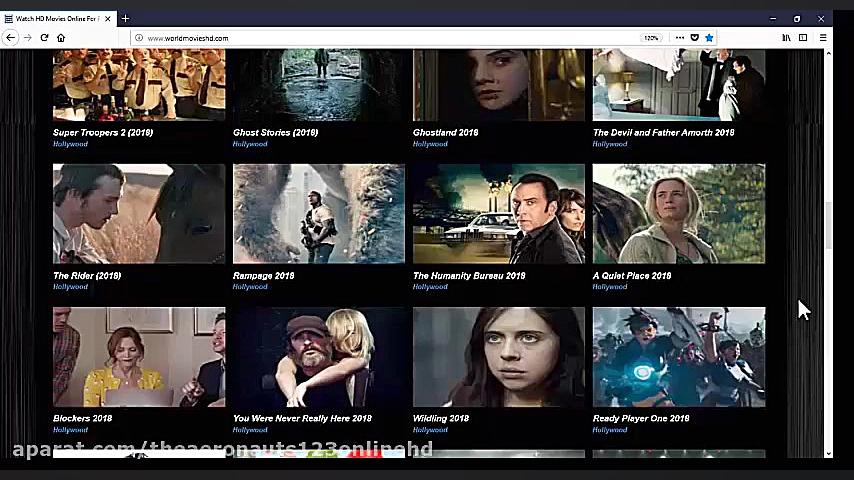Close the Watch HD Movies Online tab

[108, 19]
